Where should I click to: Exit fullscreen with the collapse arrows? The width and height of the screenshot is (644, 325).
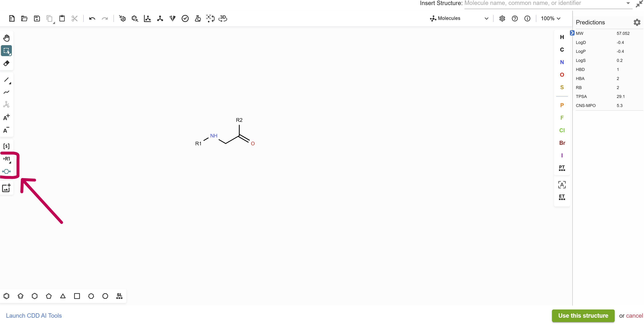(x=639, y=3)
